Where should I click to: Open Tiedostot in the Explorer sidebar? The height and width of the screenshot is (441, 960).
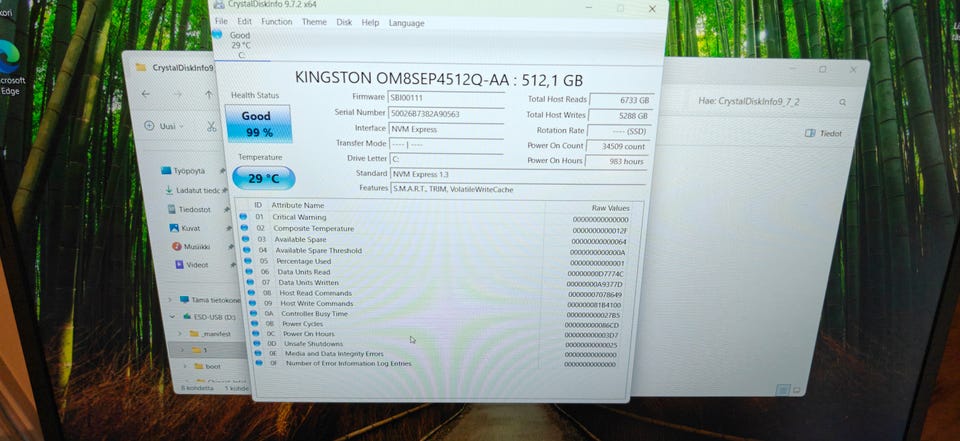click(x=190, y=209)
